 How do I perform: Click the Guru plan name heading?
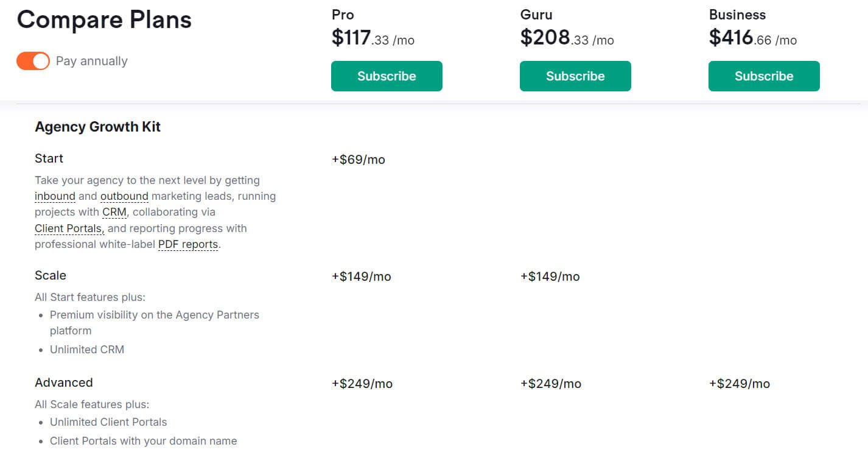click(x=536, y=15)
